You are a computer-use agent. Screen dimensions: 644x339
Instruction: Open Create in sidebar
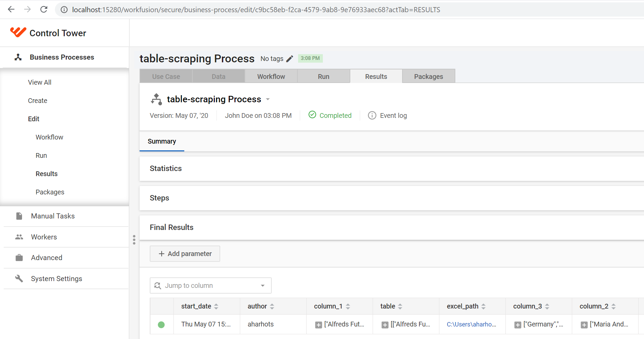[38, 101]
